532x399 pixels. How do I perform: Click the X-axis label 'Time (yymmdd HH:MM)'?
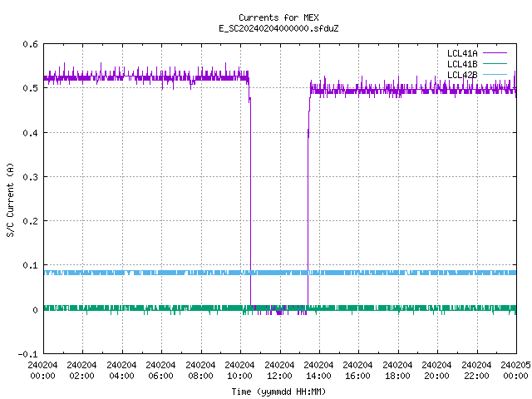click(x=278, y=392)
